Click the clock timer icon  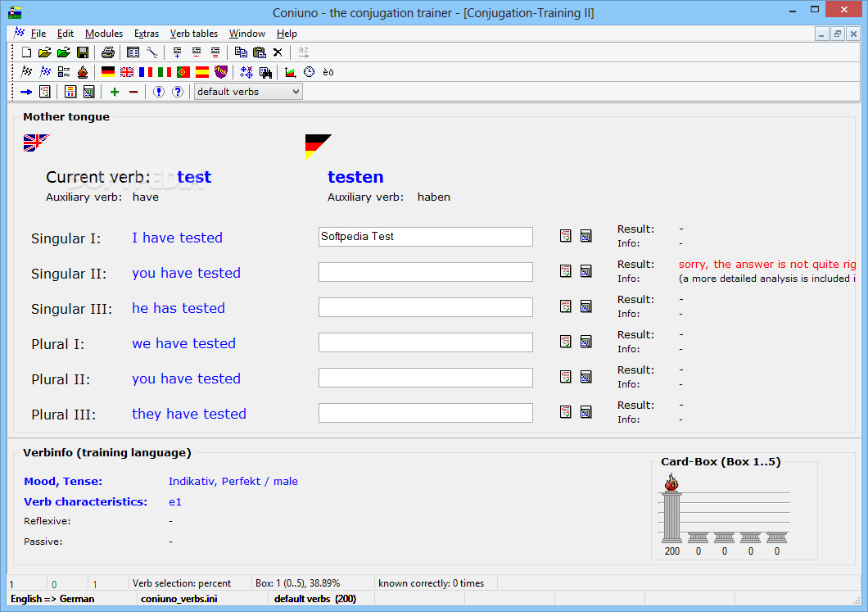[310, 72]
